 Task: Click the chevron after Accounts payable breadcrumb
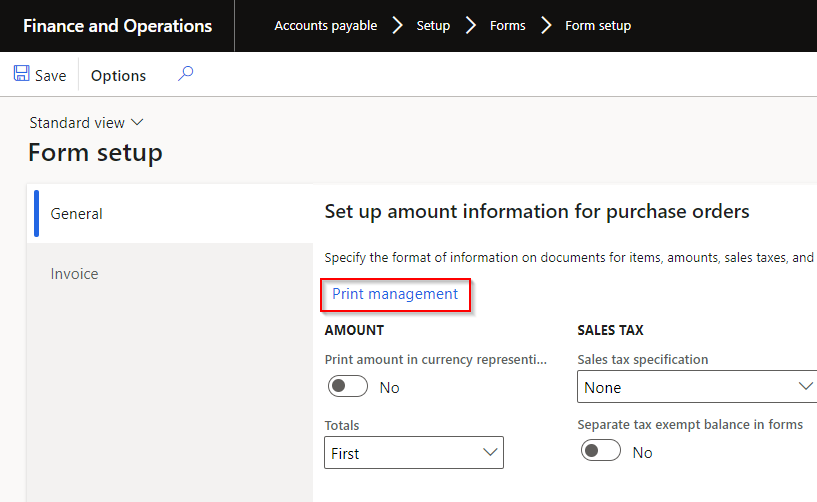click(397, 25)
